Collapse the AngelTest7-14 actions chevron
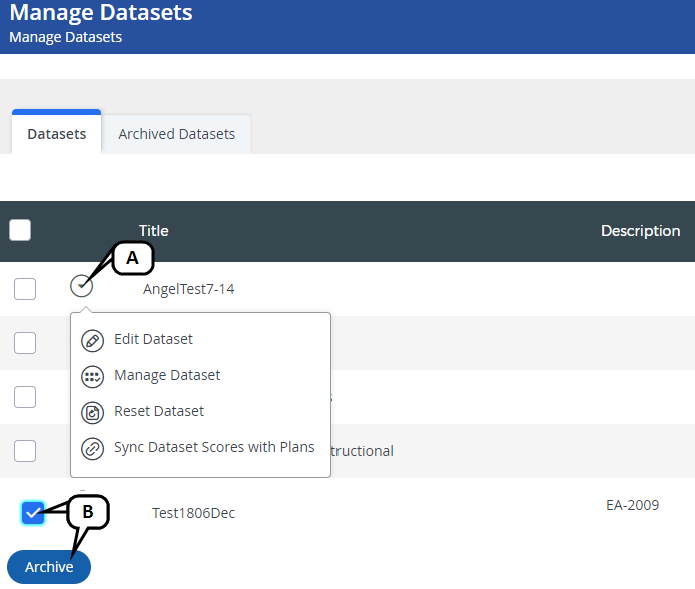695x589 pixels. (x=81, y=286)
